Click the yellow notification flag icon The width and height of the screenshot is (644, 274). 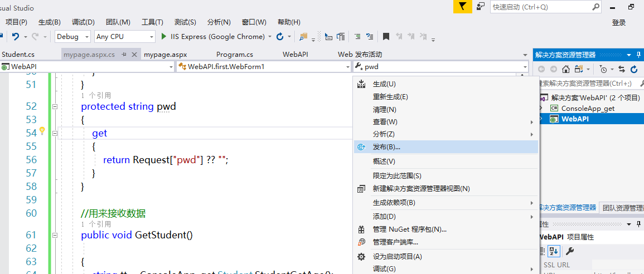(x=462, y=7)
